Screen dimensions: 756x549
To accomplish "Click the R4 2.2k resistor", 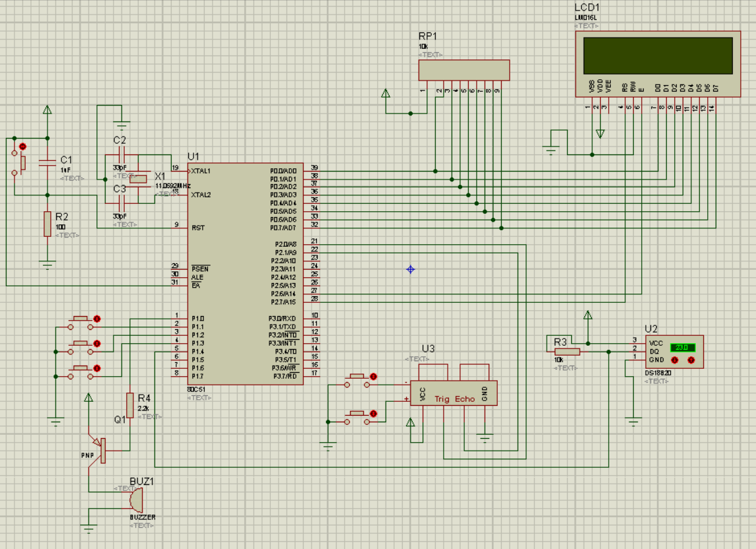I will 130,404.
